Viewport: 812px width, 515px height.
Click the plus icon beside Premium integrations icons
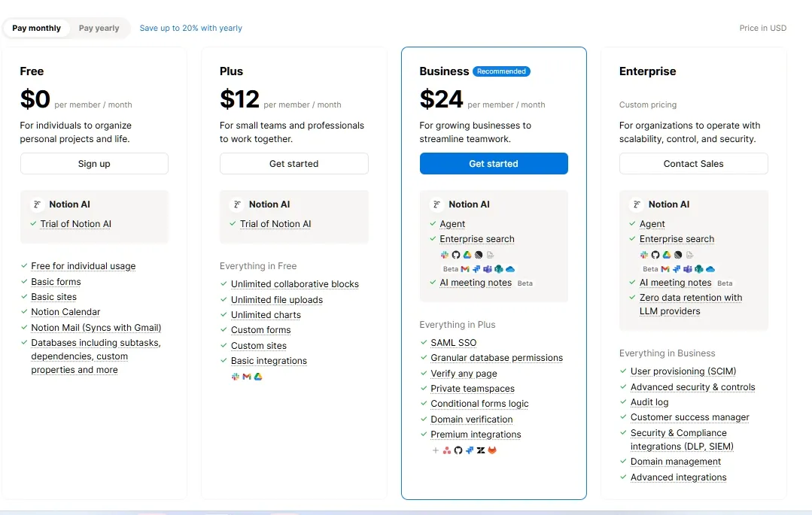435,450
